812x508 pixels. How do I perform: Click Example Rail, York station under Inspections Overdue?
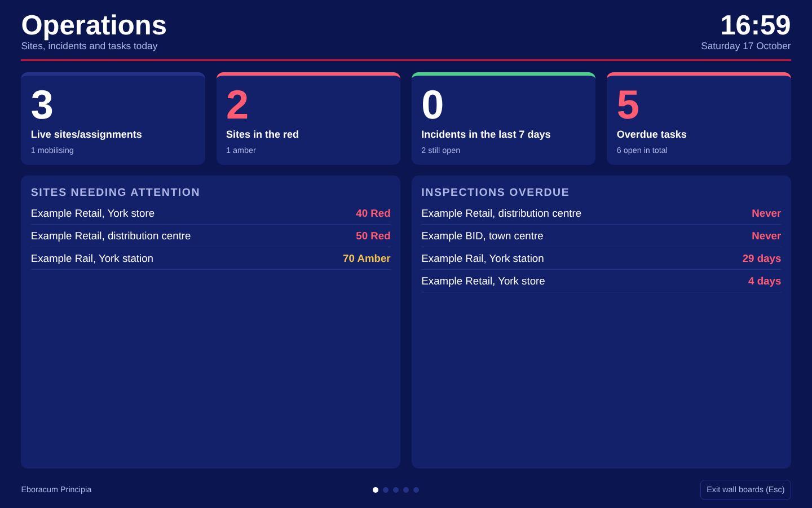[x=601, y=259]
